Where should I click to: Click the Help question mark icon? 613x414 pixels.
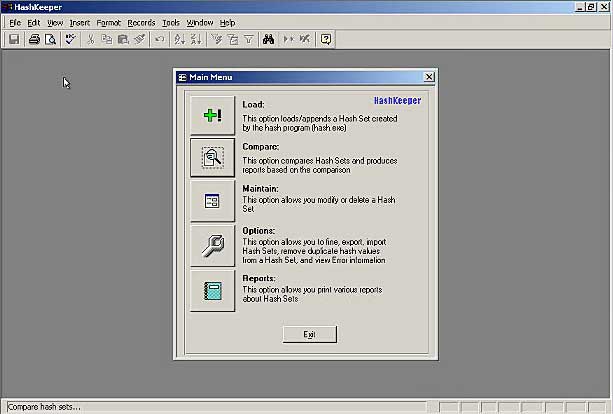pos(326,39)
